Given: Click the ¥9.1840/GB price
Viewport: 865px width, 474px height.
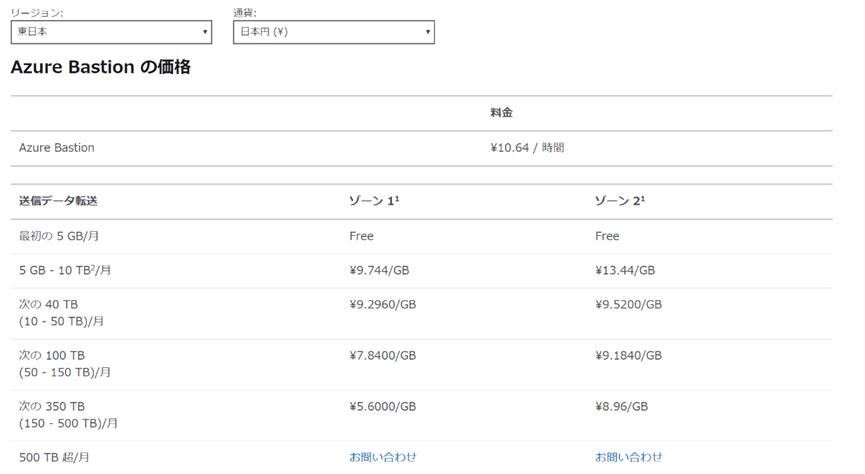Looking at the screenshot, I should pyautogui.click(x=628, y=355).
